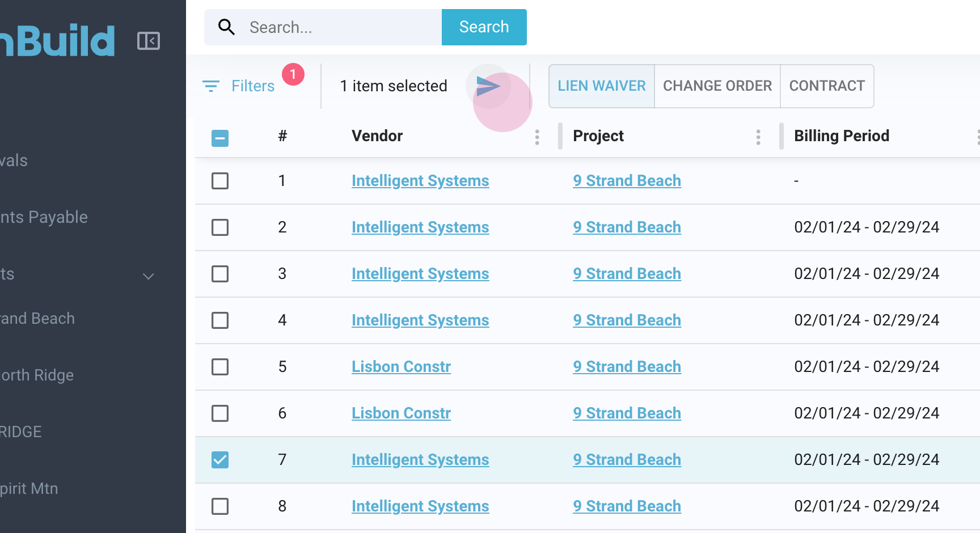The image size is (980, 533).
Task: Open 9 Strand Beach project in row 2
Action: [x=627, y=227]
